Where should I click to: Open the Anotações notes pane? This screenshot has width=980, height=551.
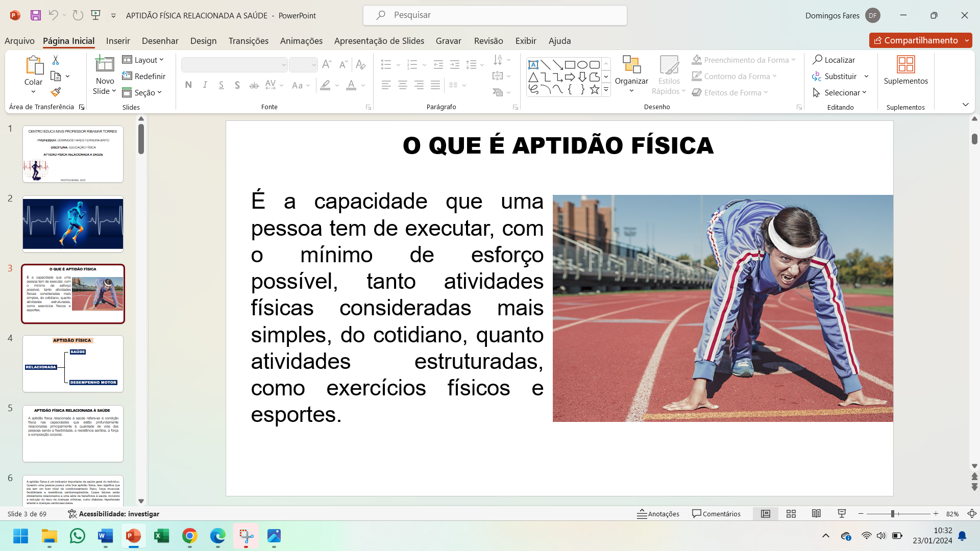(658, 514)
